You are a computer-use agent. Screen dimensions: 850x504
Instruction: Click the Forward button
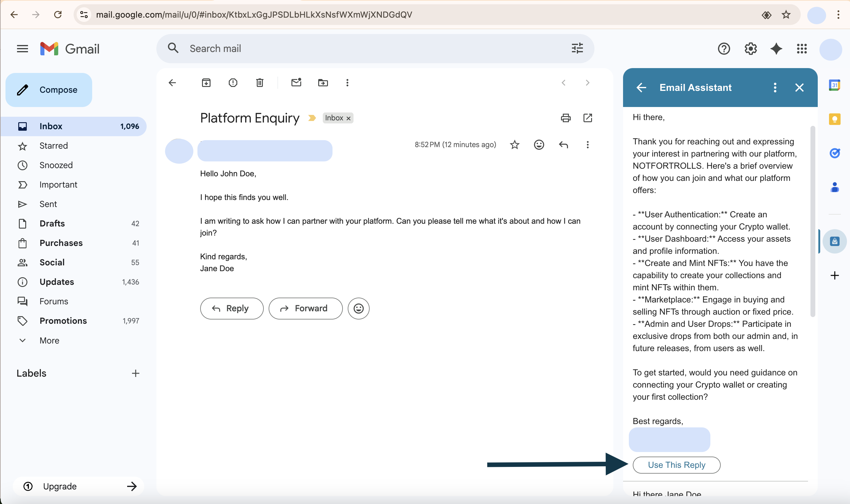coord(305,308)
